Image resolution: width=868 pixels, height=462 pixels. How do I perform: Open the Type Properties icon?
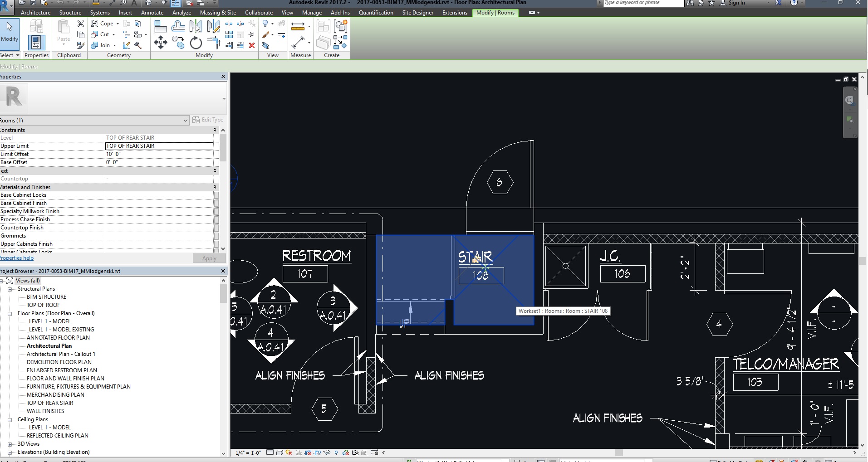click(x=36, y=26)
